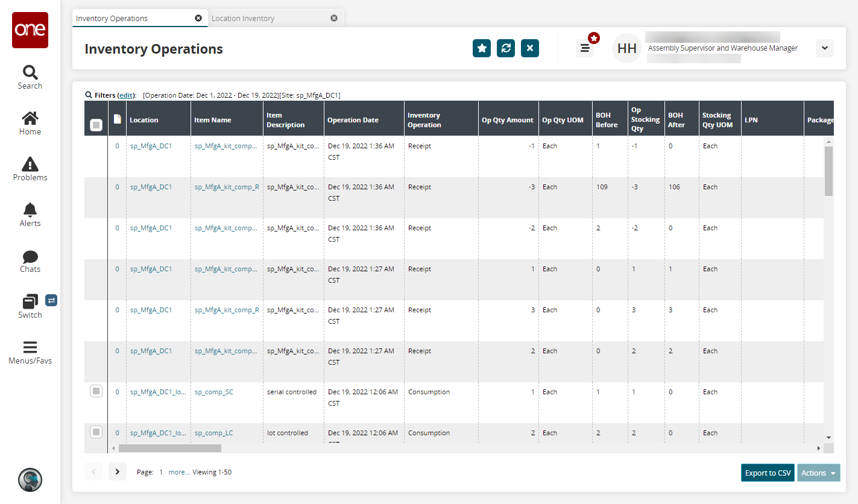This screenshot has height=504, width=858.
Task: Open Search in the left sidebar
Action: coord(30,77)
